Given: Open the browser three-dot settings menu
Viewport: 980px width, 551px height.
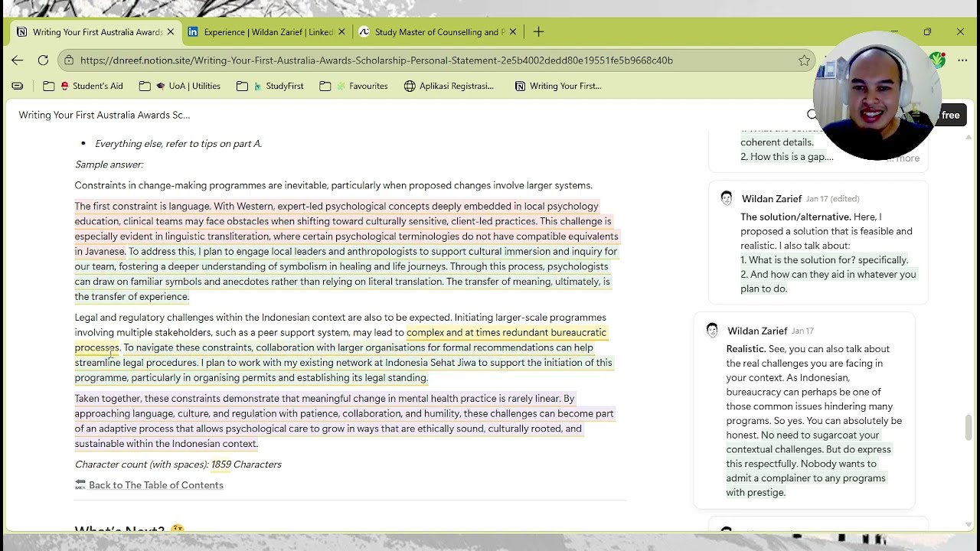Looking at the screenshot, I should [x=963, y=60].
